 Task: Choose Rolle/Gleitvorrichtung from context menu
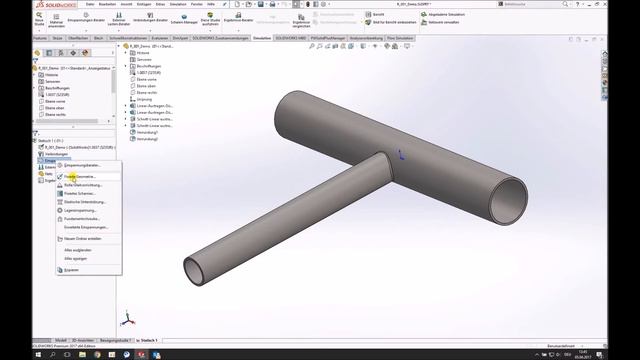[88, 185]
